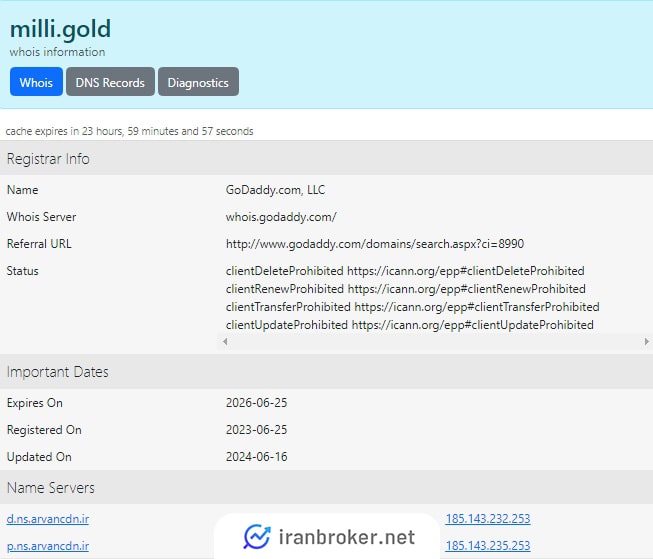The image size is (653, 559).
Task: Click the Referral URL label
Action: pyautogui.click(x=39, y=244)
